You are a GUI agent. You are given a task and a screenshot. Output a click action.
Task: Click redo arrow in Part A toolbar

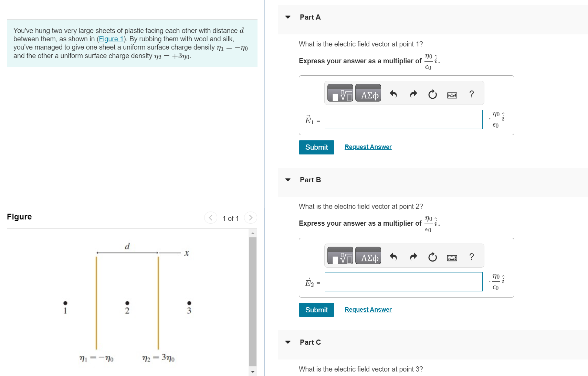pos(413,94)
